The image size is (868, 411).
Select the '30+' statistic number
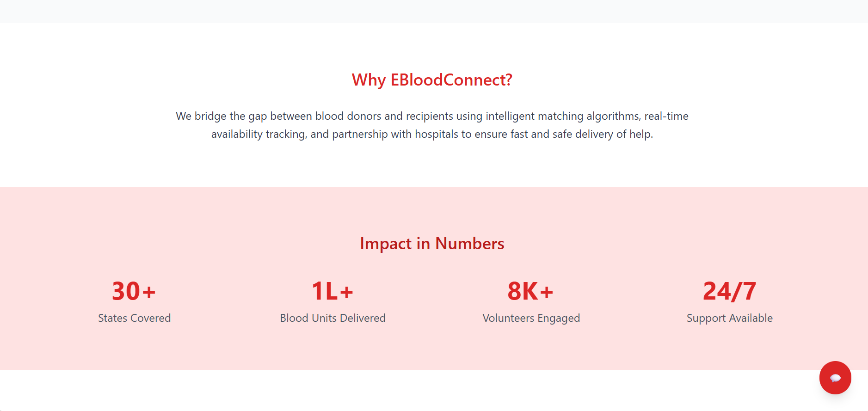pyautogui.click(x=134, y=291)
